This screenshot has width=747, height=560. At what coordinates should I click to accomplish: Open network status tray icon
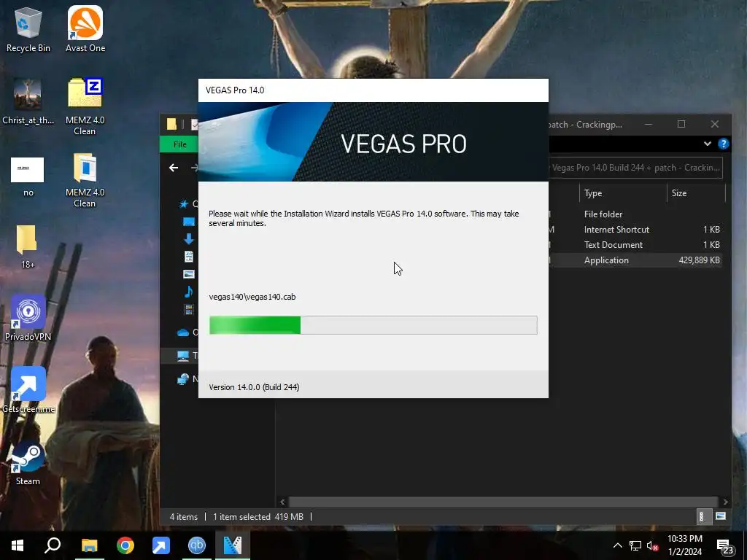(x=635, y=545)
